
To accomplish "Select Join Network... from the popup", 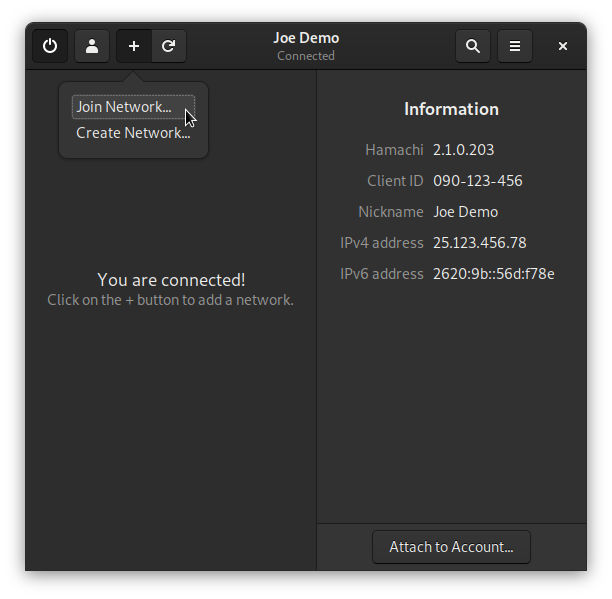I will pyautogui.click(x=124, y=107).
